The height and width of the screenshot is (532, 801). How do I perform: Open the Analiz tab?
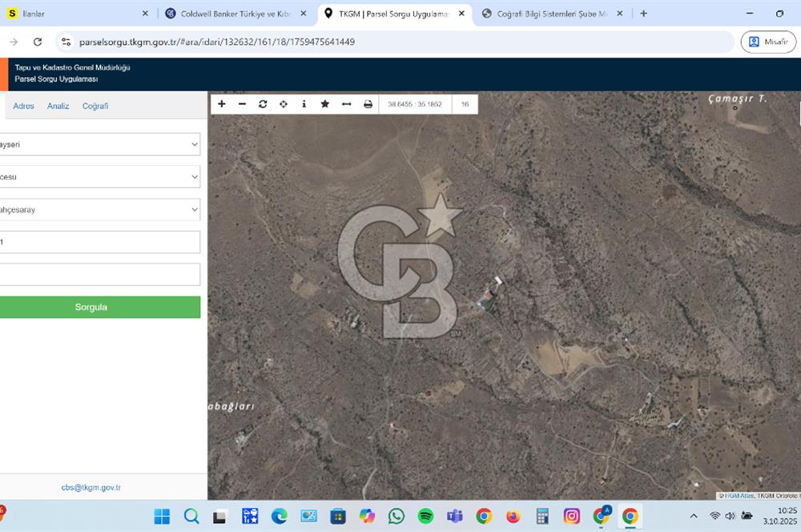[x=58, y=106]
